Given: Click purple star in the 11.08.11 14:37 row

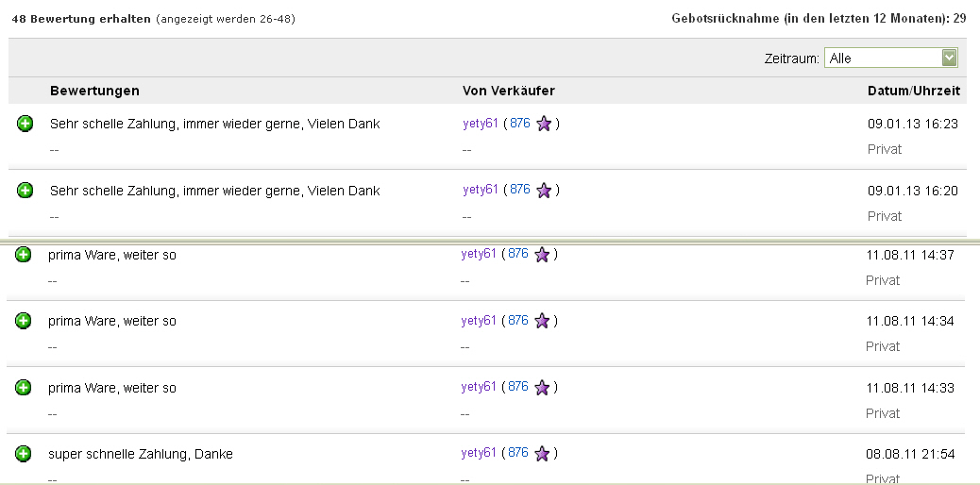Looking at the screenshot, I should [x=542, y=255].
